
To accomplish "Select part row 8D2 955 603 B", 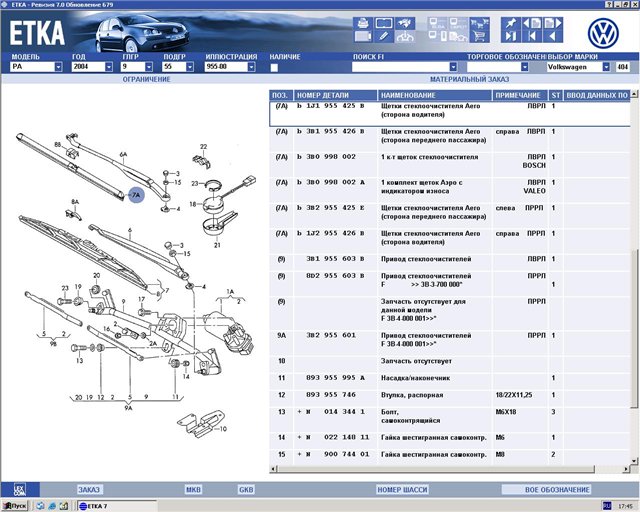I will [449, 284].
